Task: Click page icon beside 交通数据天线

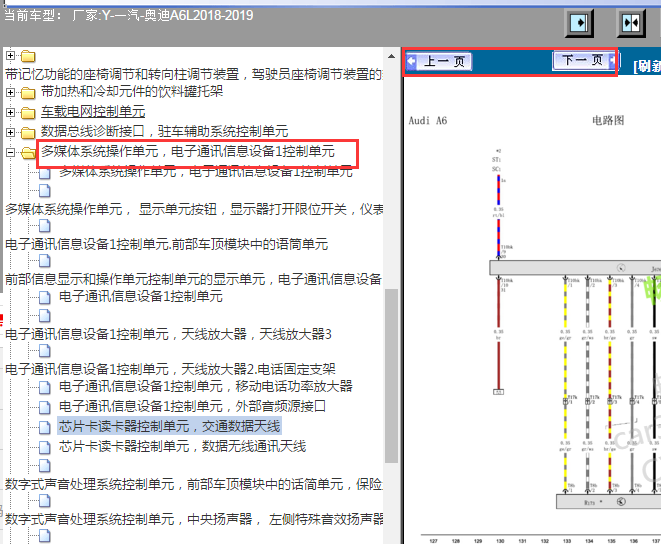Action: (45, 427)
